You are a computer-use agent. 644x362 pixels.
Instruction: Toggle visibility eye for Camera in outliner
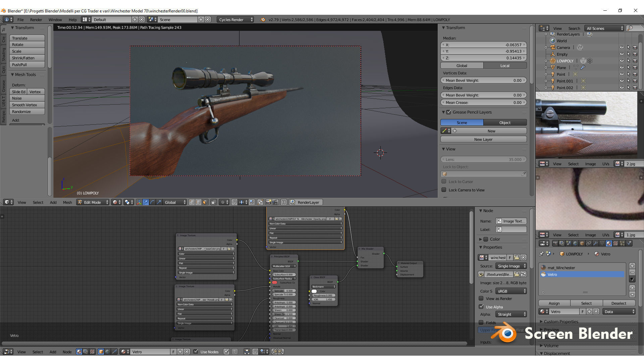coord(622,48)
